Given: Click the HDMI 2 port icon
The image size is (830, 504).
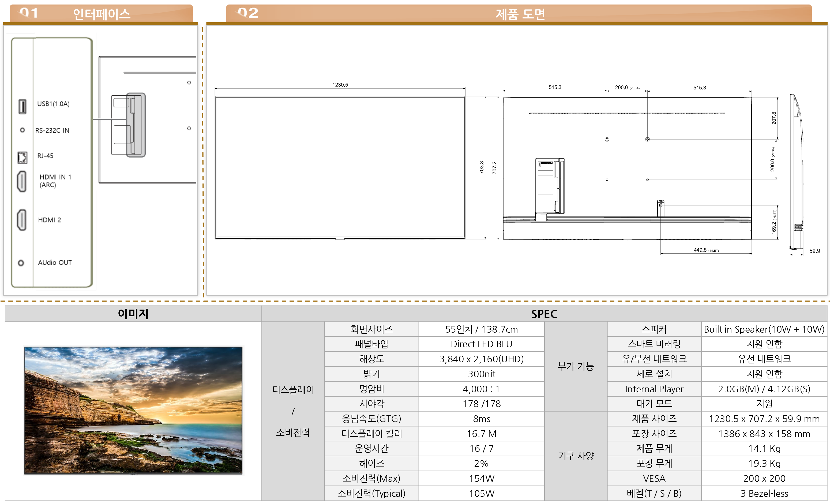Looking at the screenshot, I should pyautogui.click(x=21, y=220).
